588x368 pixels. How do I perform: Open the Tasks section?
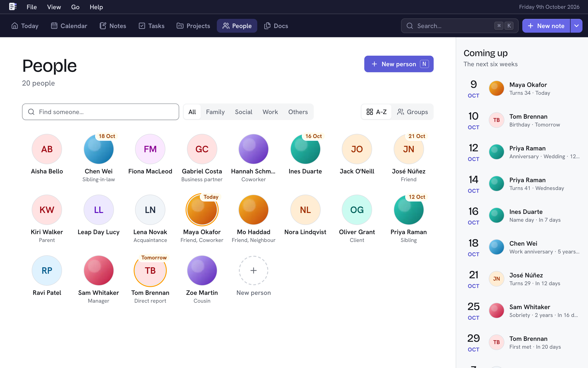(x=152, y=26)
